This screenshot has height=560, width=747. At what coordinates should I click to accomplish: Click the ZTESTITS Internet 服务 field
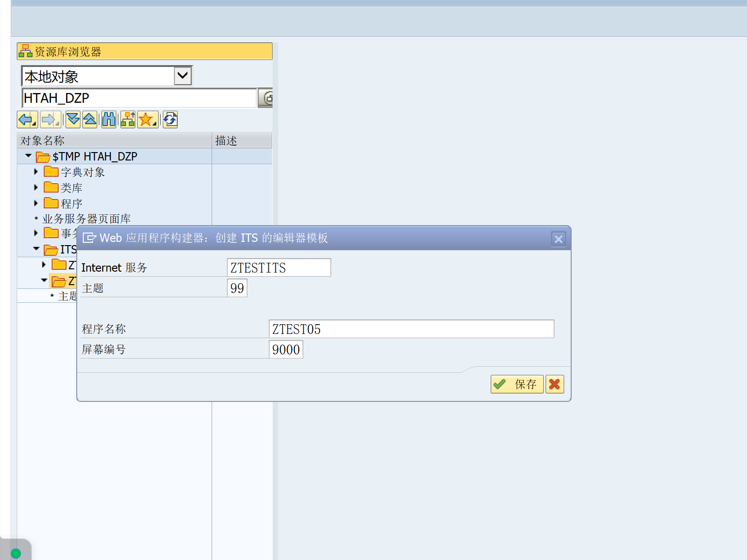click(x=278, y=267)
